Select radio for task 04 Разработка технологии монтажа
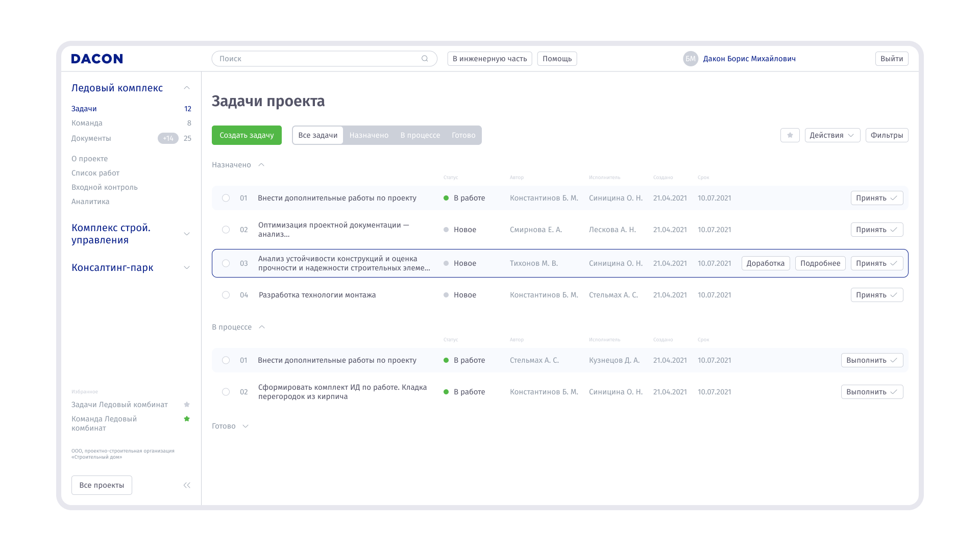 (x=226, y=295)
